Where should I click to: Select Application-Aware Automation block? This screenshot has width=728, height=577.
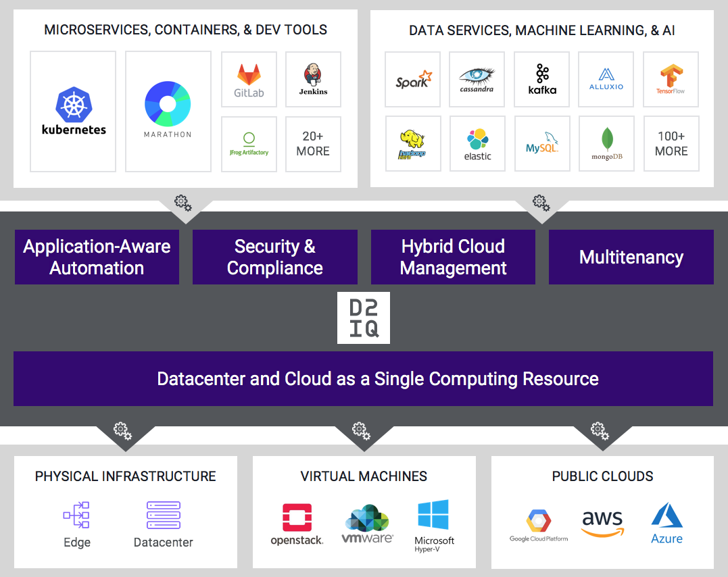coord(97,257)
